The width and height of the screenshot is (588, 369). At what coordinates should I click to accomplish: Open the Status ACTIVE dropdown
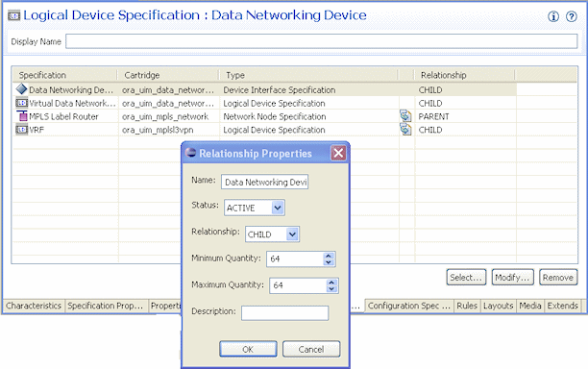pos(278,208)
